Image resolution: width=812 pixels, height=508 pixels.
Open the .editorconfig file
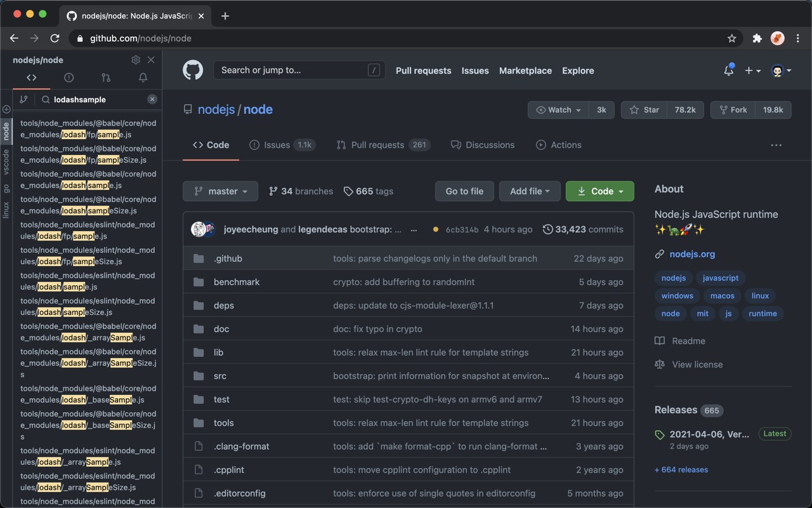coord(240,493)
